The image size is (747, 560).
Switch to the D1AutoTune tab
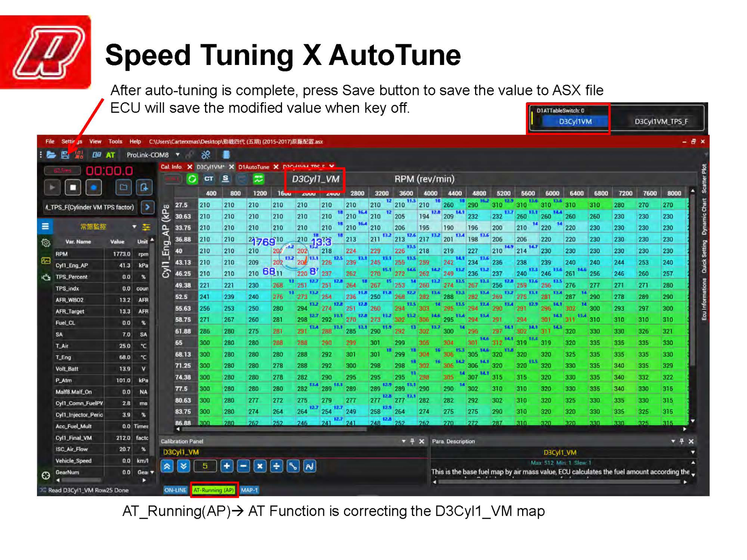pyautogui.click(x=254, y=166)
